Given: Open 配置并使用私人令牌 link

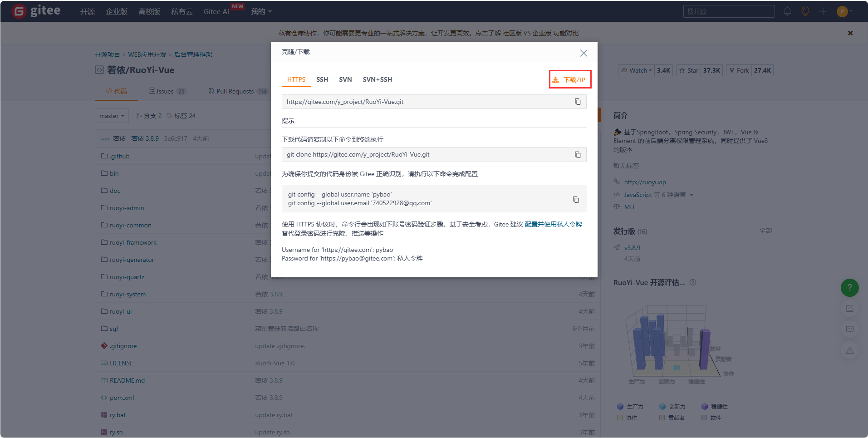Looking at the screenshot, I should point(554,224).
